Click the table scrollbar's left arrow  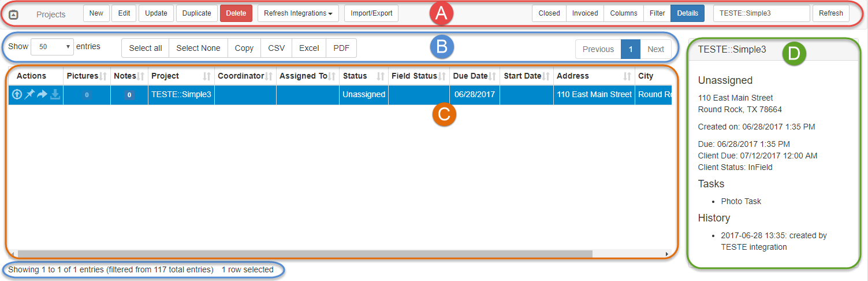pyautogui.click(x=12, y=254)
